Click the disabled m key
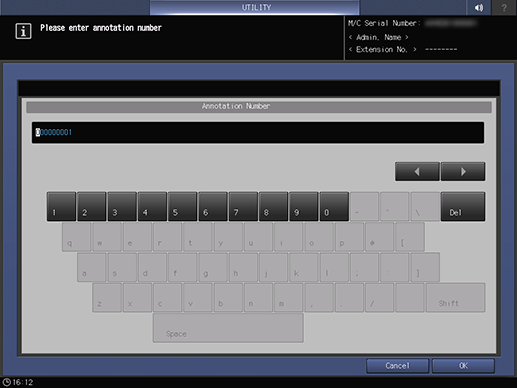 tap(289, 298)
